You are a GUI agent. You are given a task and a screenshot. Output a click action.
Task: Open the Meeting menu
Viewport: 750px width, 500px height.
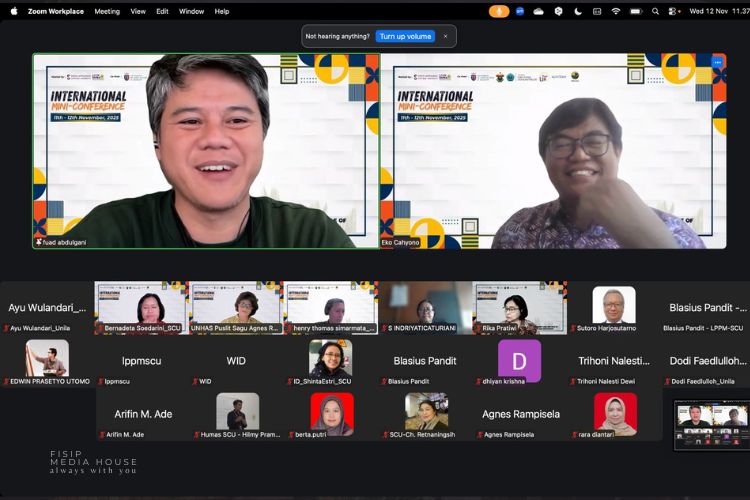(x=107, y=11)
